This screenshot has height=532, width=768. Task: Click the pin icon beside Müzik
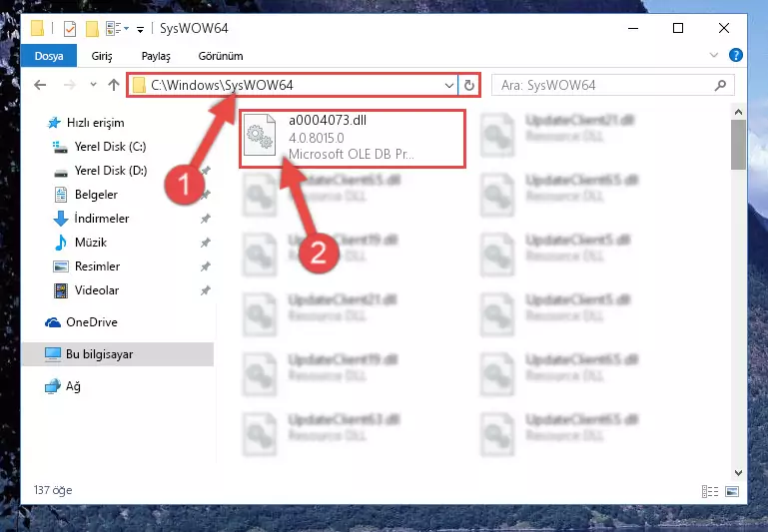pyautogui.click(x=205, y=243)
